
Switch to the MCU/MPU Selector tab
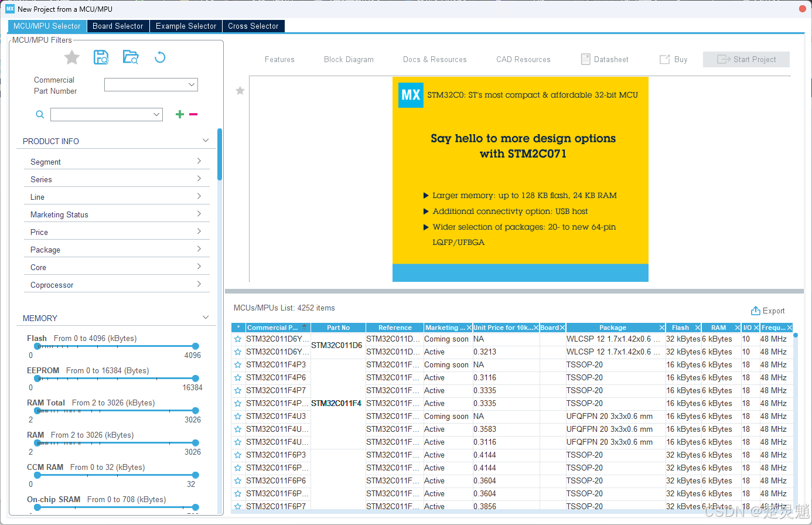tap(47, 26)
